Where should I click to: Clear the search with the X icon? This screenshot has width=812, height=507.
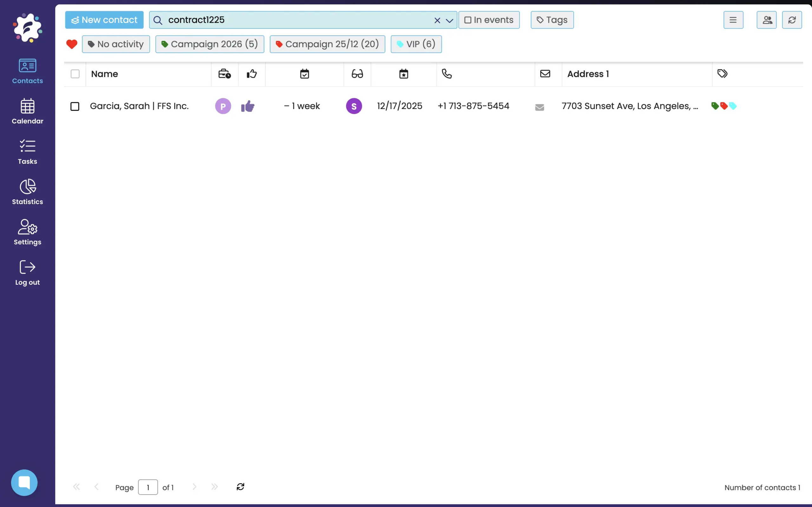click(x=437, y=21)
